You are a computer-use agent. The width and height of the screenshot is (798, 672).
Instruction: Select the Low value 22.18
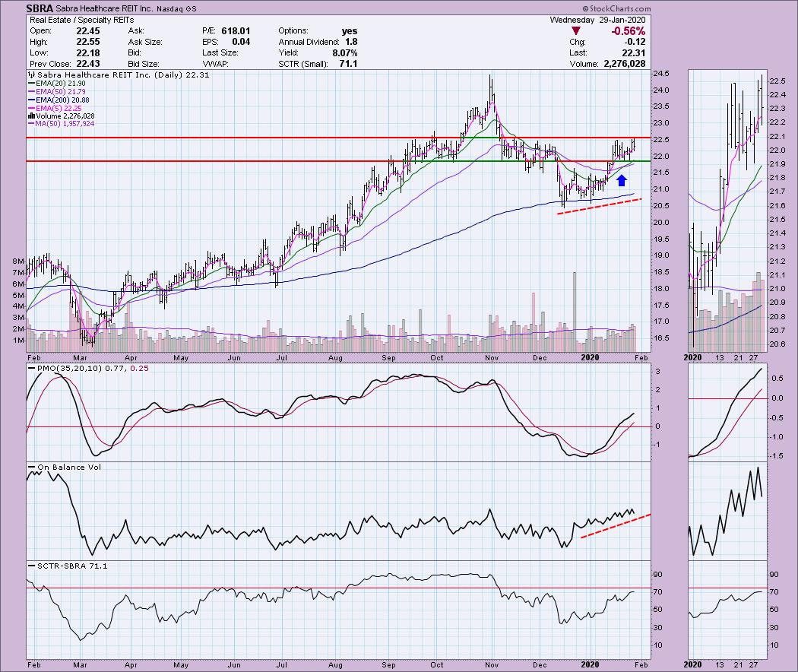[x=88, y=53]
